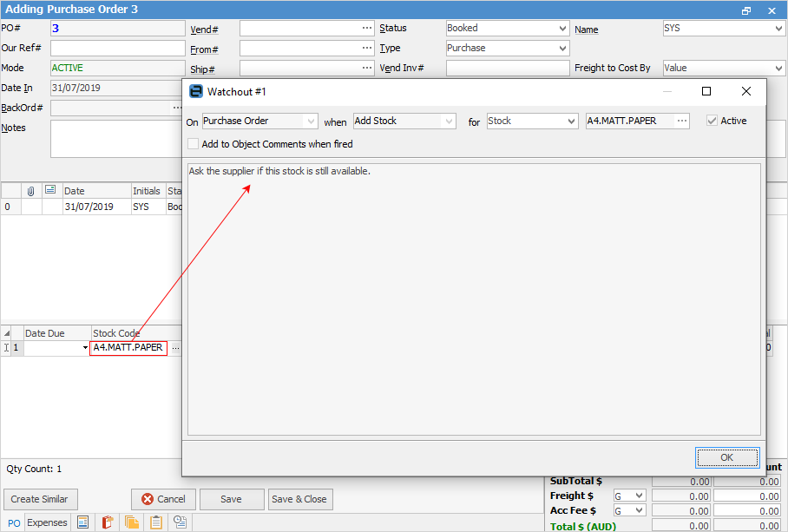
Task: Maximize the Watchout #1 dialog
Action: tap(706, 91)
